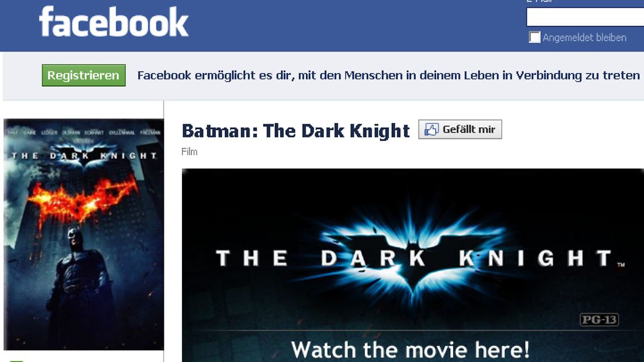Click the green Registrieren button
Viewport: 644px width, 362px height.
tap(84, 75)
